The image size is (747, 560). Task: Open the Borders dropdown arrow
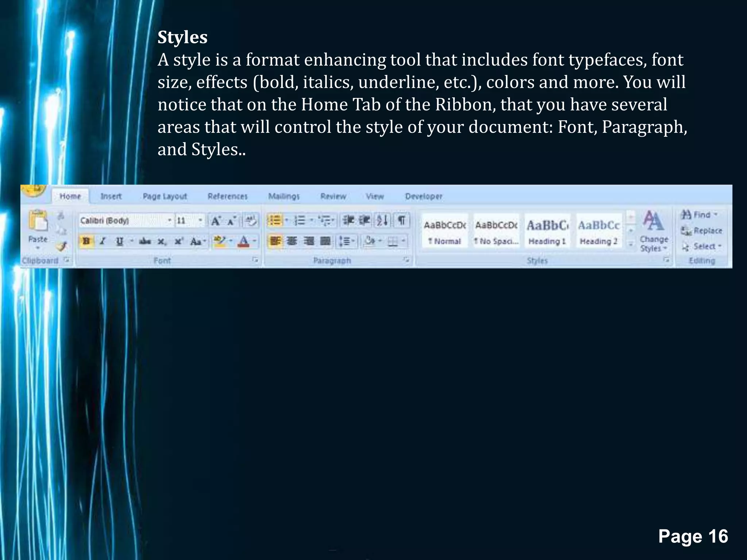[403, 241]
